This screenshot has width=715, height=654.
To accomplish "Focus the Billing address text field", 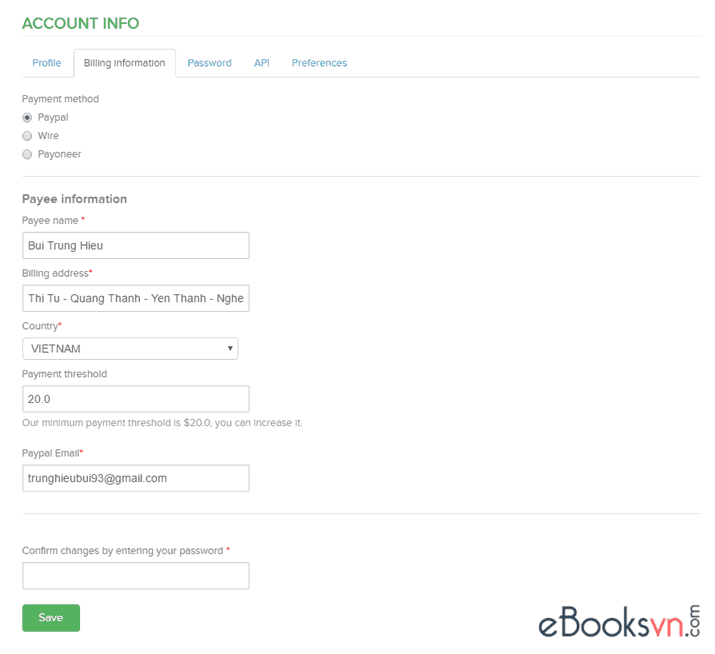I will click(135, 298).
